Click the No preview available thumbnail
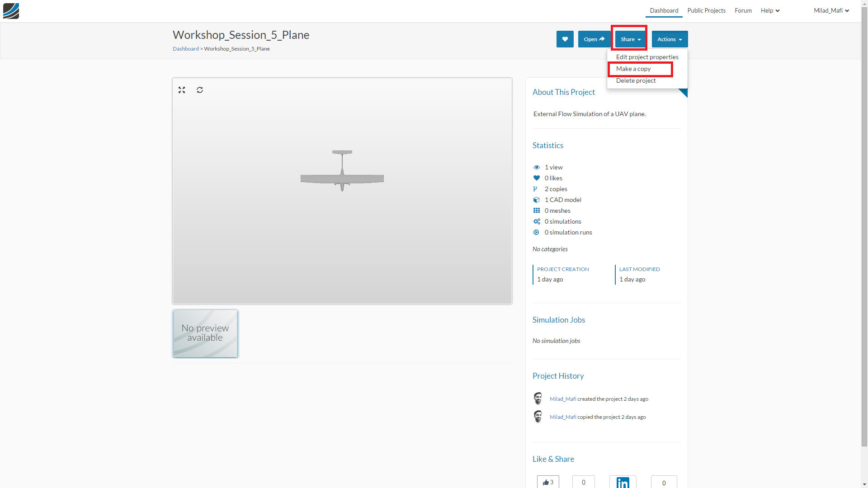This screenshot has height=488, width=868. [205, 333]
